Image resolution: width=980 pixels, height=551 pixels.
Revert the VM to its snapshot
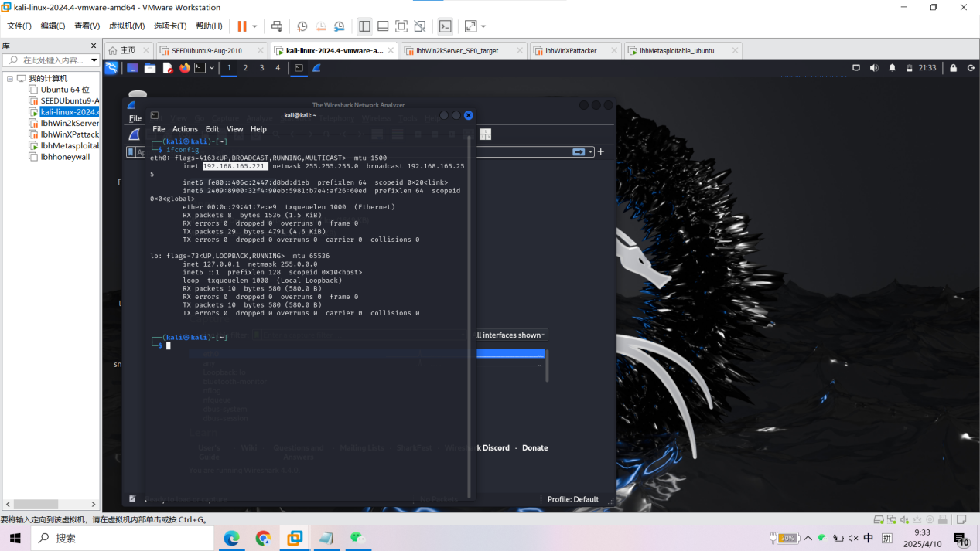tap(321, 26)
